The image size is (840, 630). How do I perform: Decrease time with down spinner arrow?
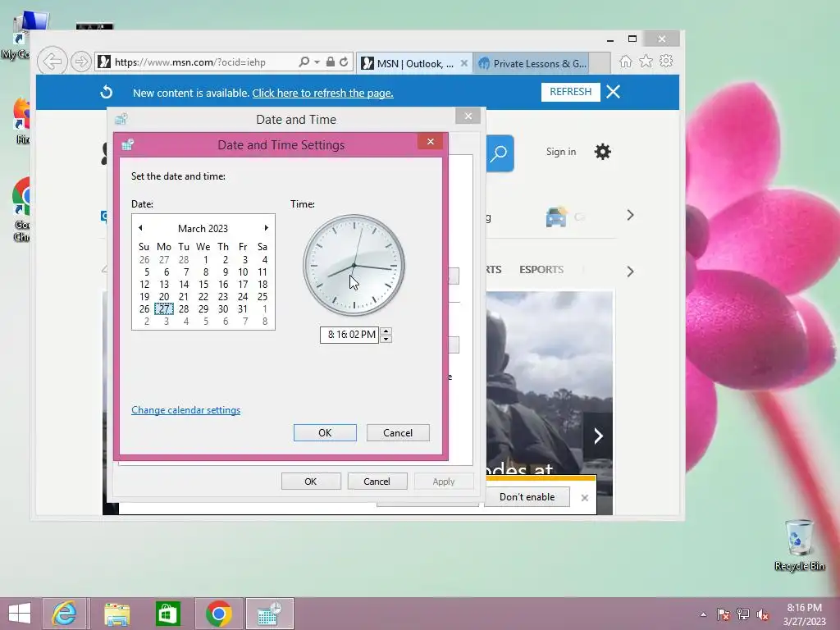pyautogui.click(x=386, y=339)
